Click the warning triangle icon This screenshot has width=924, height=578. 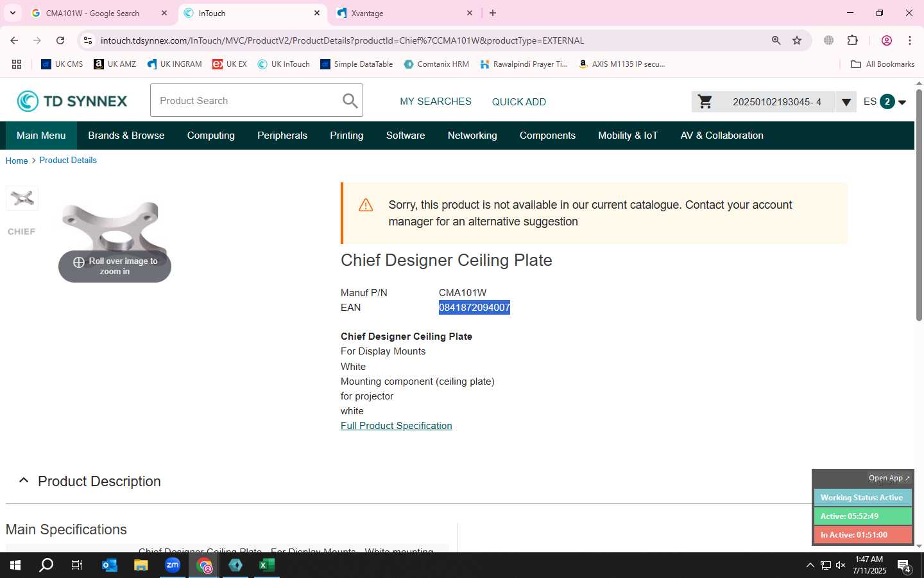[x=366, y=205]
